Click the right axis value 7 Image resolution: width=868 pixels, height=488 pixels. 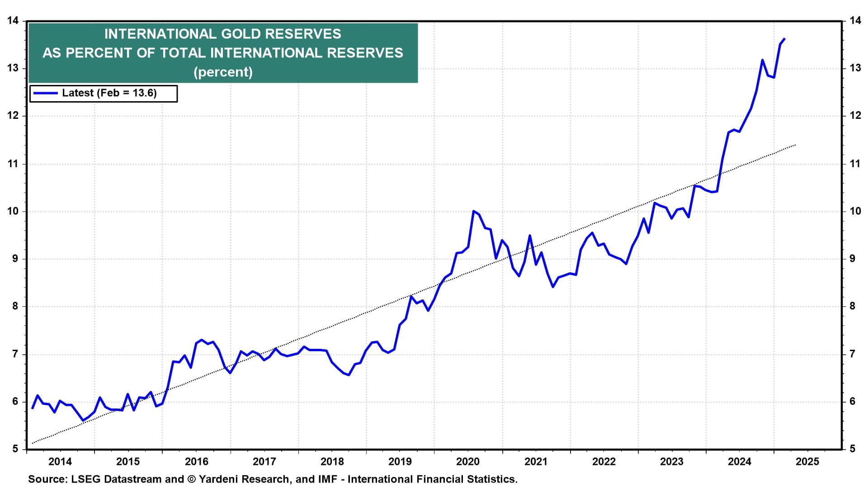point(853,354)
